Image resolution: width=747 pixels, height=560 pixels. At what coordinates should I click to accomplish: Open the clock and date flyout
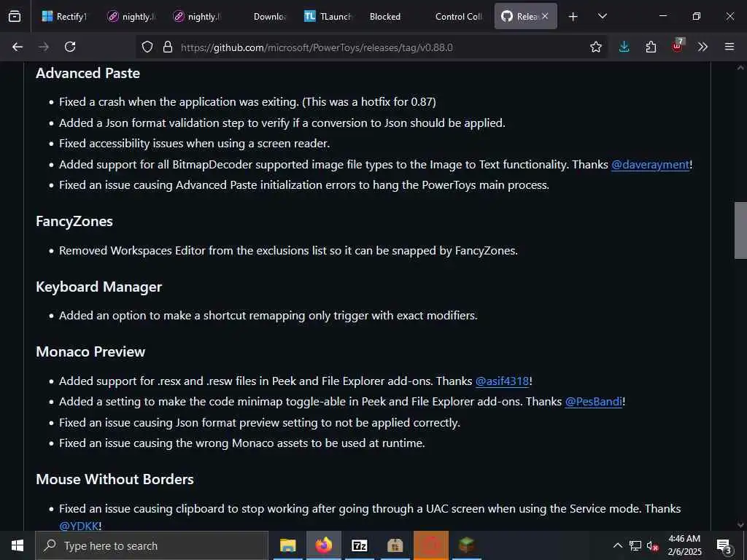click(684, 545)
